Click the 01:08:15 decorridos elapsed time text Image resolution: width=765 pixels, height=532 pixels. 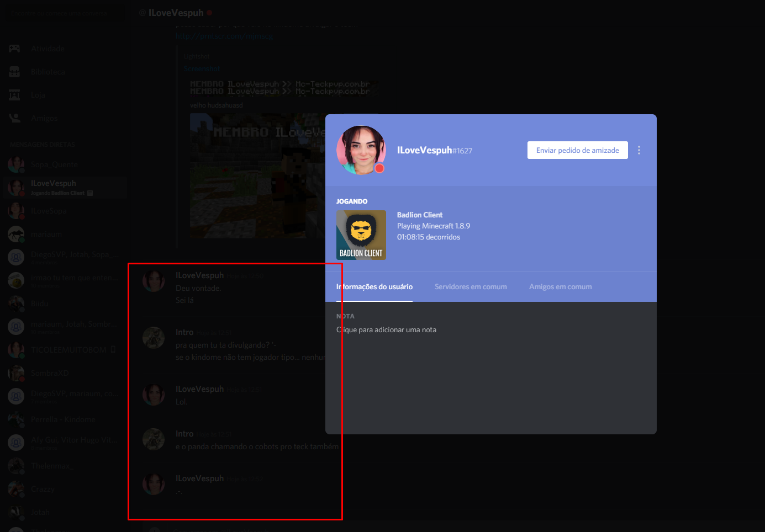pos(429,237)
